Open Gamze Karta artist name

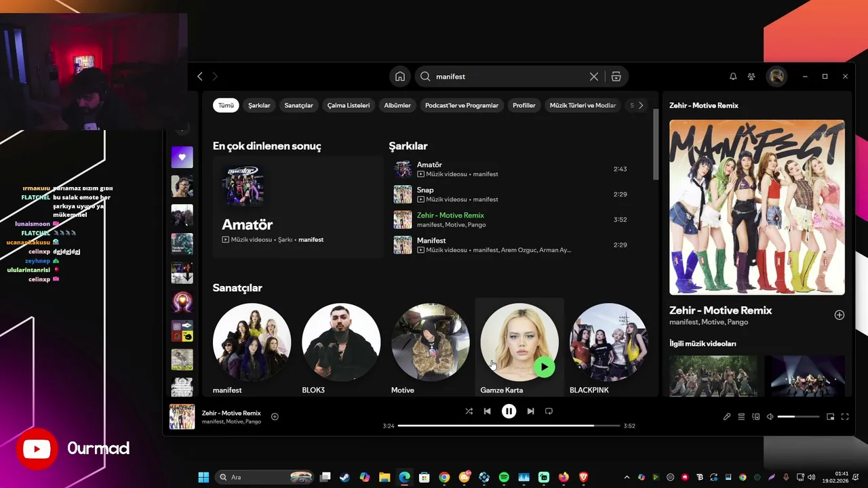(x=501, y=390)
